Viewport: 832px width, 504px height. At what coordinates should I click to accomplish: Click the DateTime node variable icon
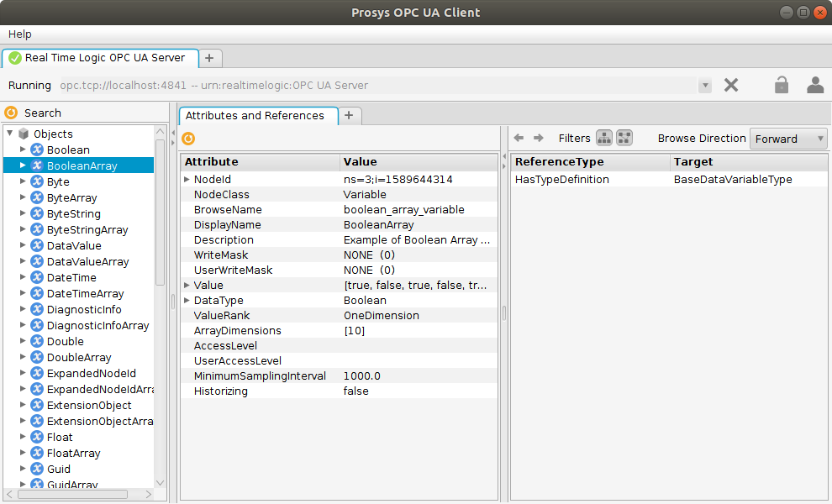tap(37, 277)
